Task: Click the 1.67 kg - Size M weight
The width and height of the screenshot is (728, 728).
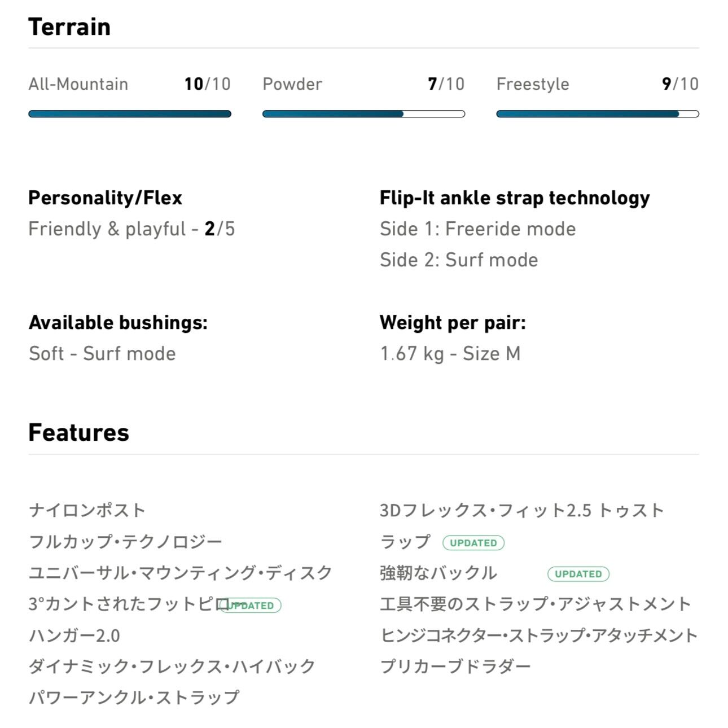Action: (450, 354)
